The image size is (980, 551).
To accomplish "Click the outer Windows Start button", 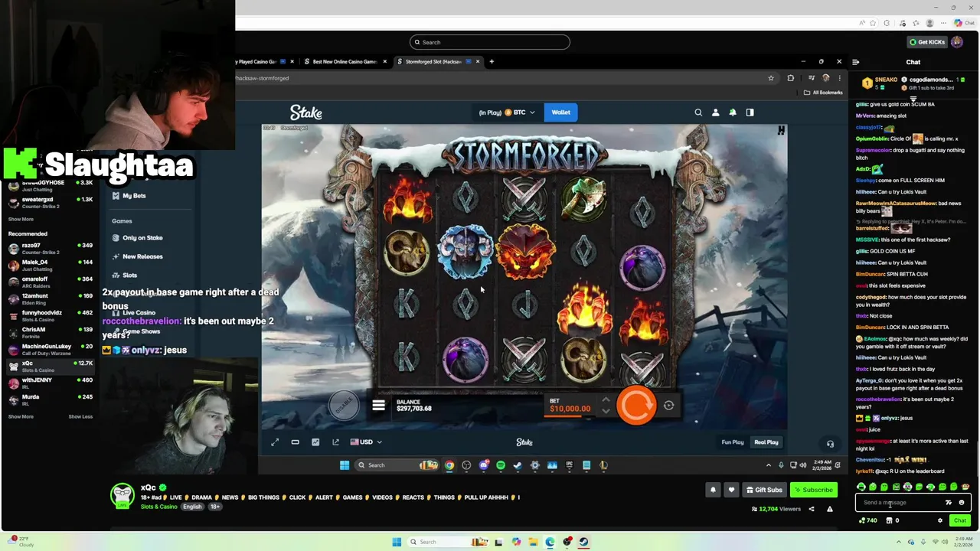I will pos(397,542).
